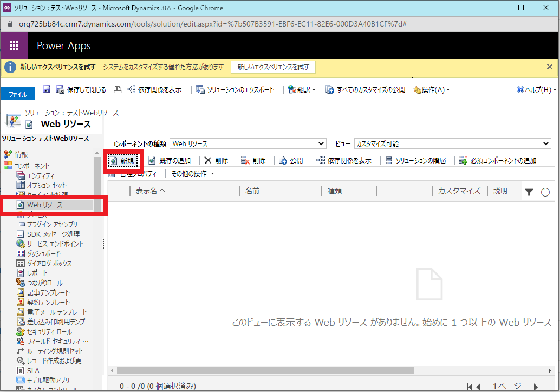This screenshot has width=560, height=392.
Task: Open the ビュー dropdown (カスタマイズ可能)
Action: tap(453, 143)
